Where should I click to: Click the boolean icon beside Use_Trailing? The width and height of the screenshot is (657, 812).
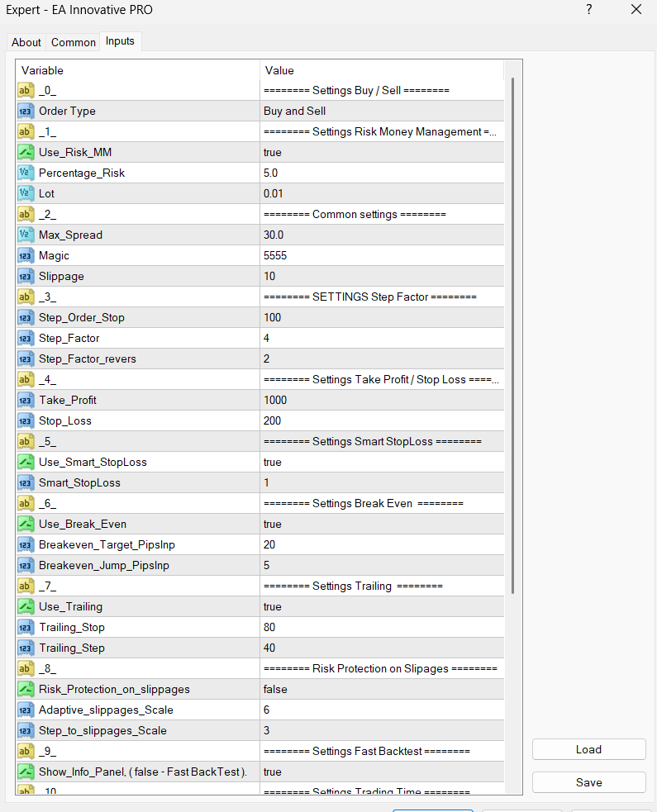[x=26, y=606]
